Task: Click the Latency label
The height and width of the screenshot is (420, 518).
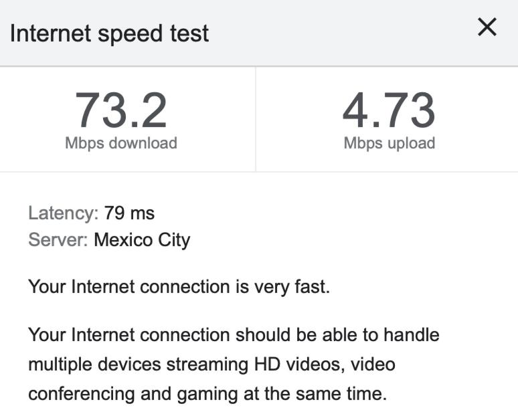Action: 63,213
